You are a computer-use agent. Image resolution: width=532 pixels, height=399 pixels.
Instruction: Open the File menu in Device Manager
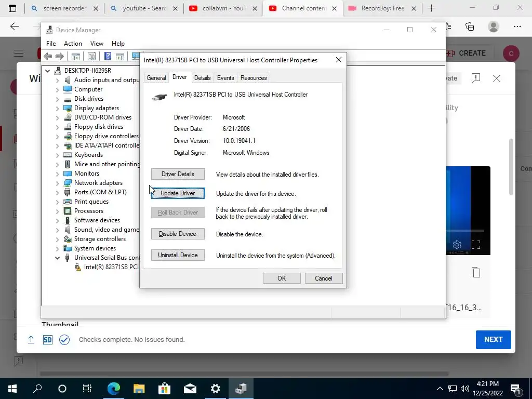click(x=51, y=44)
